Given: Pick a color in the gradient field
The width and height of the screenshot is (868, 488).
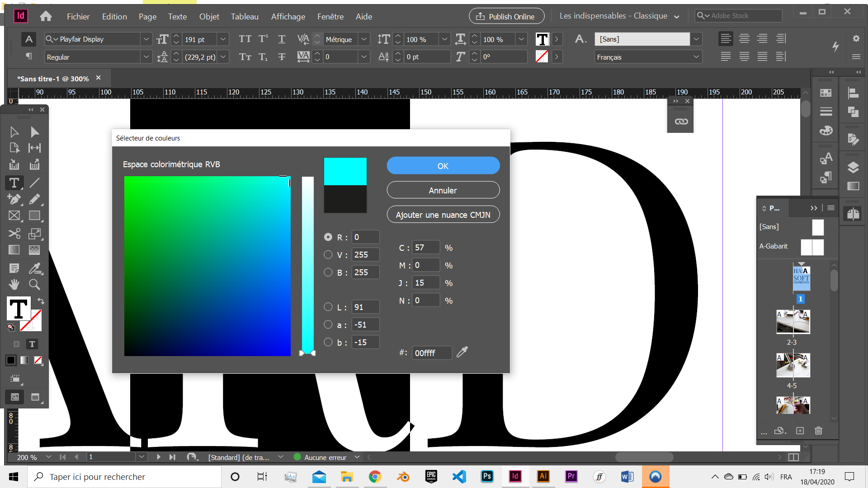Looking at the screenshot, I should (x=208, y=266).
